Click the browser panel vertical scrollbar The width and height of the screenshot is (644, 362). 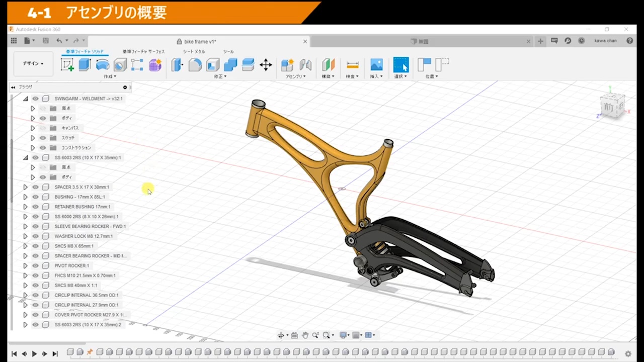pyautogui.click(x=12, y=171)
